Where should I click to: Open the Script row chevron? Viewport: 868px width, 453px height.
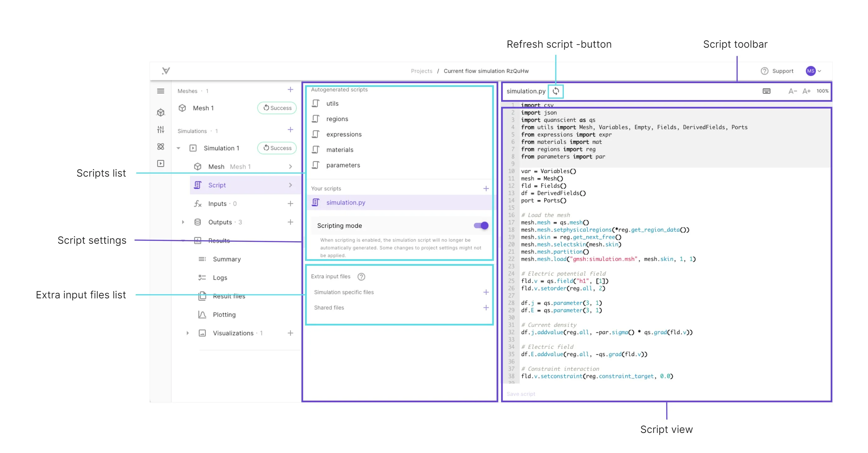[x=290, y=185]
